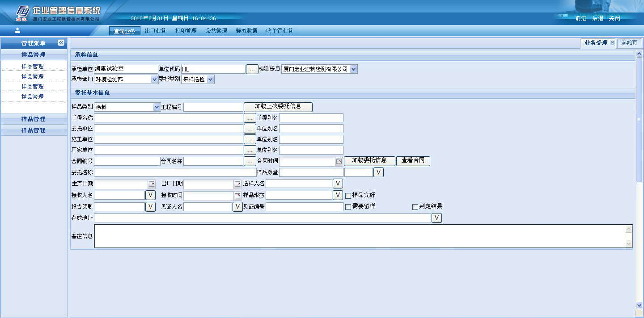Open the 出口业务 menu
The height and width of the screenshot is (318, 644).
(x=155, y=31)
